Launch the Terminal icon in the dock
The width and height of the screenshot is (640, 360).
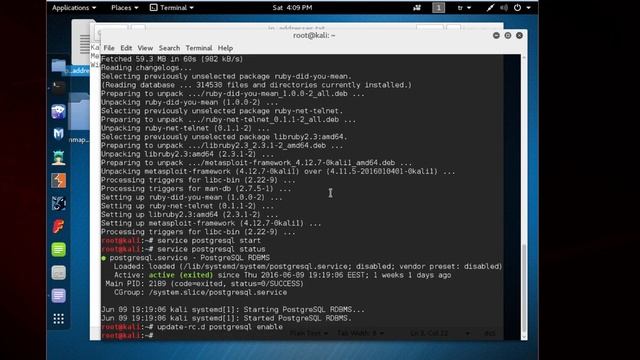[58, 88]
